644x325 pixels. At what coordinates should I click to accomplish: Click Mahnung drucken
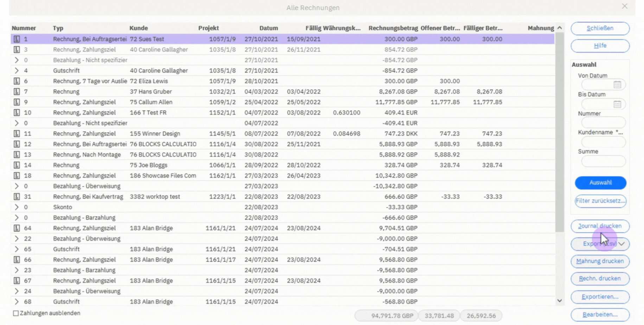pyautogui.click(x=600, y=261)
